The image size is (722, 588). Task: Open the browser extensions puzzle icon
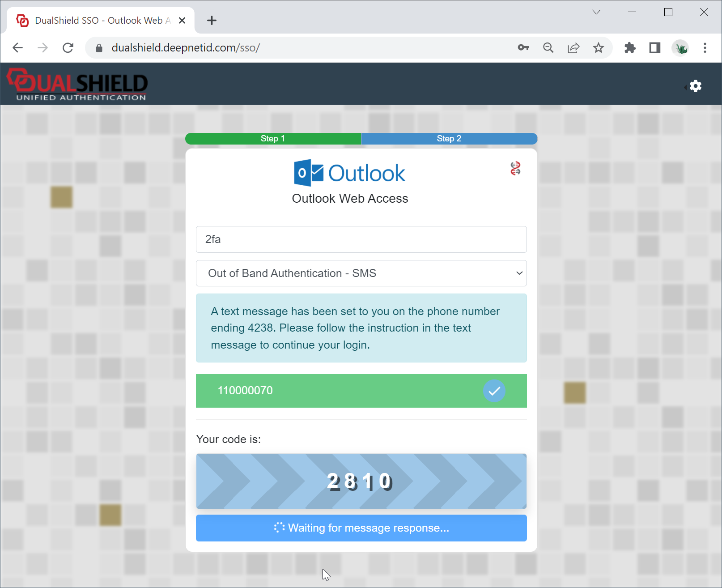coord(630,48)
